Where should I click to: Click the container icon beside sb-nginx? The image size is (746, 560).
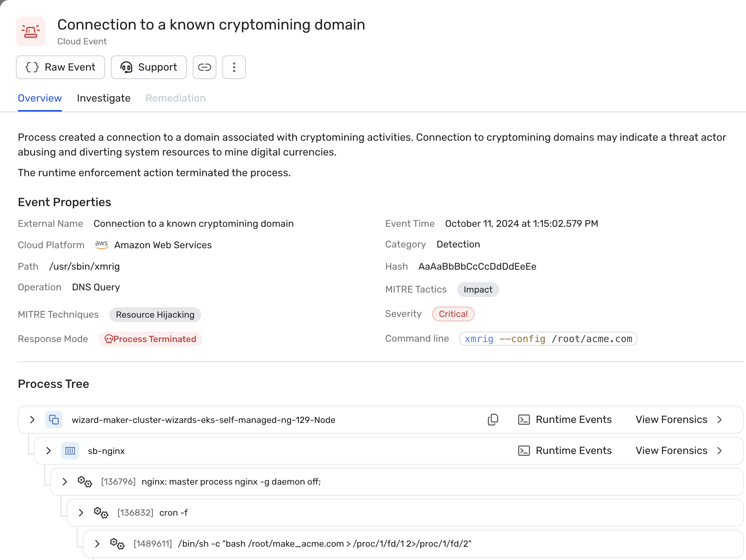point(70,451)
